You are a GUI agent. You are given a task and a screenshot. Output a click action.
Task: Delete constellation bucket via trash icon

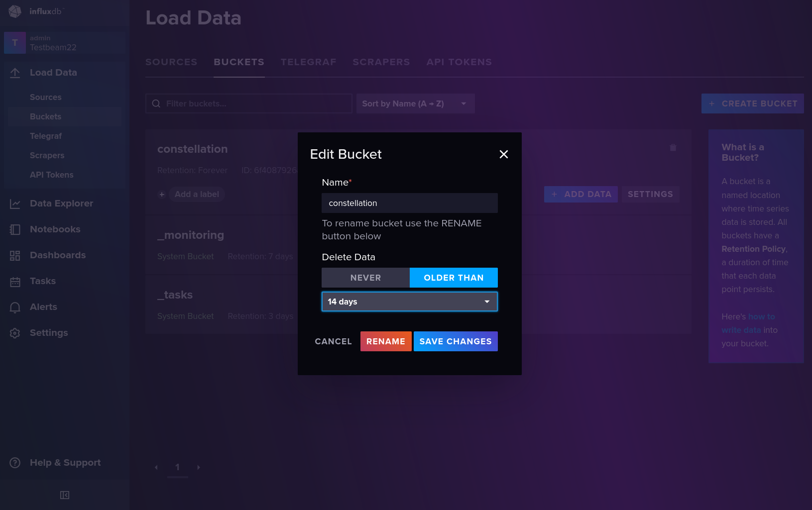[673, 148]
